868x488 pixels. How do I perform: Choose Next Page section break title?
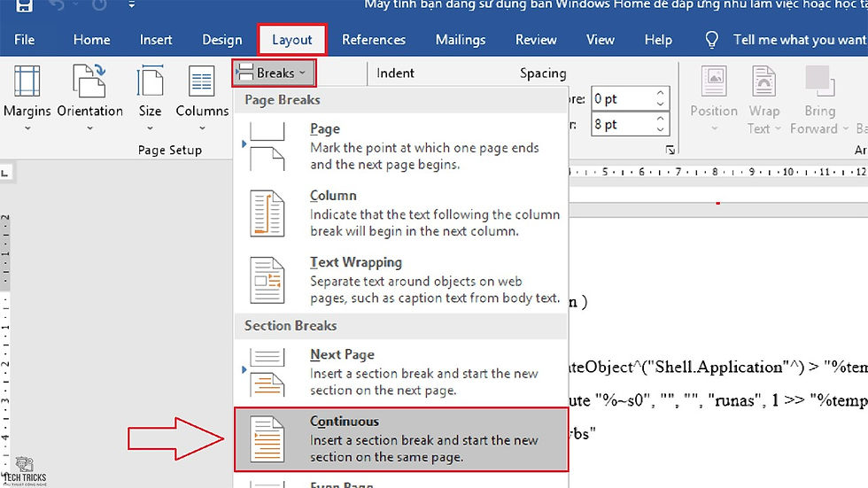(x=342, y=354)
